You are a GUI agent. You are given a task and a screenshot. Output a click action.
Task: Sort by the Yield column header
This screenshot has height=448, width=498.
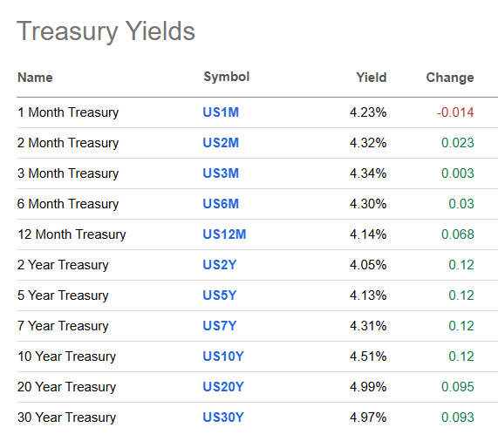coord(372,78)
